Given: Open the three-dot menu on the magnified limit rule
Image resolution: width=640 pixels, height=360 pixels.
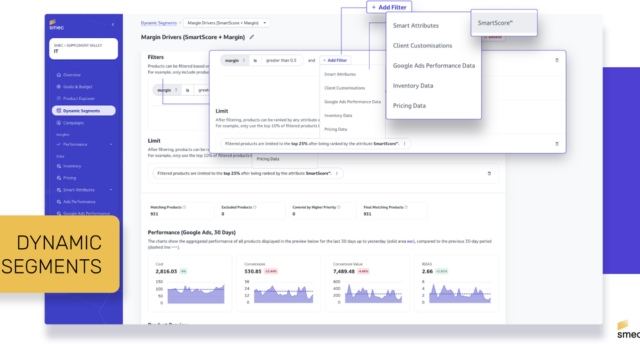Looking at the screenshot, I should 404,144.
